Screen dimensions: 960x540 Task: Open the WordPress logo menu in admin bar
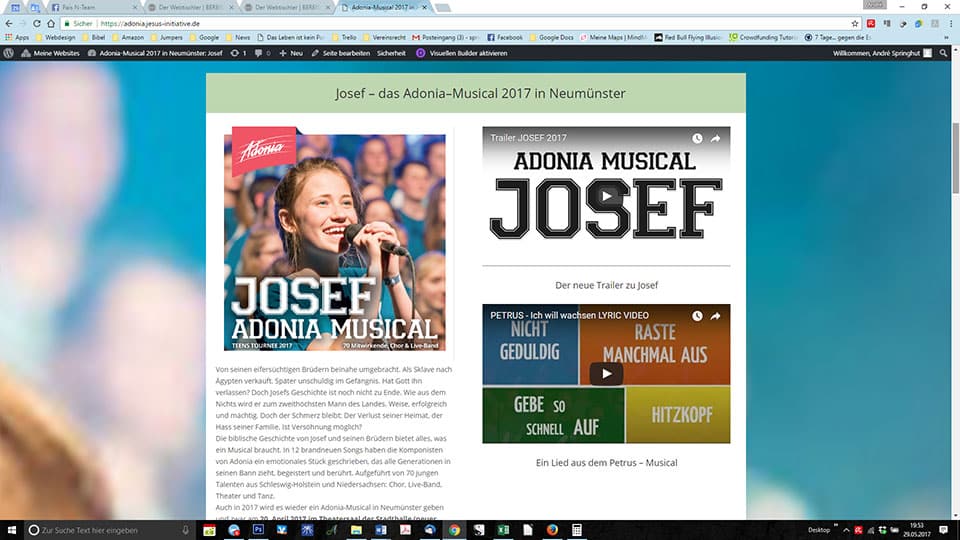[9, 53]
